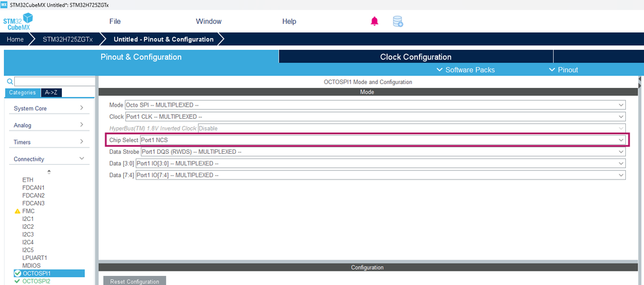Click the database update icon

397,21
